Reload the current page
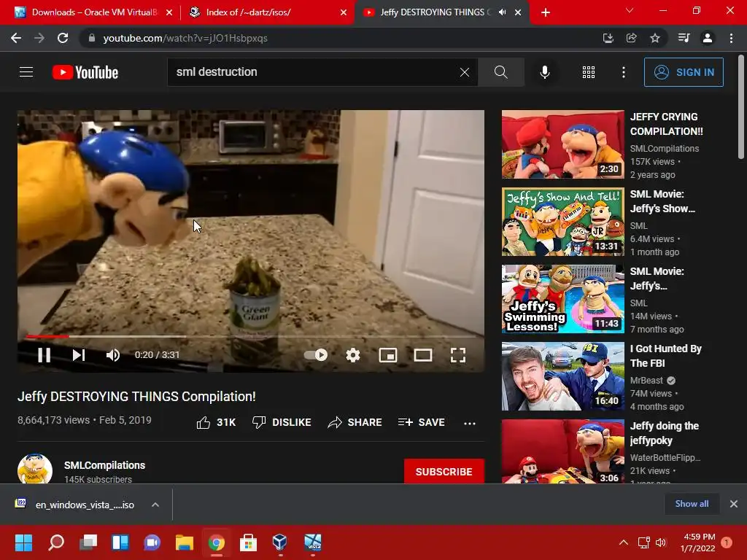747x560 pixels. [63, 38]
